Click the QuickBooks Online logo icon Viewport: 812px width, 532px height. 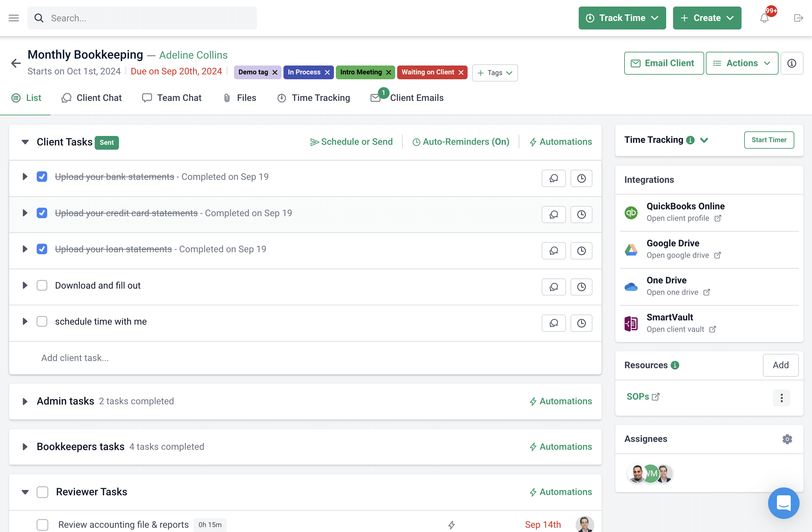631,212
